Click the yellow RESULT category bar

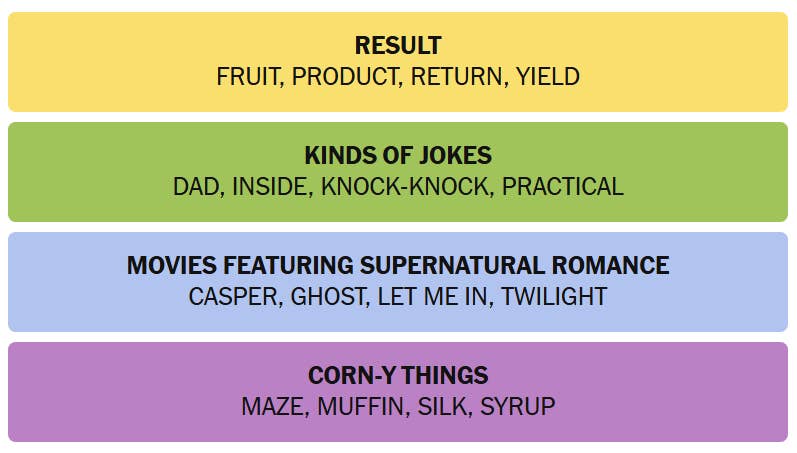(398, 62)
